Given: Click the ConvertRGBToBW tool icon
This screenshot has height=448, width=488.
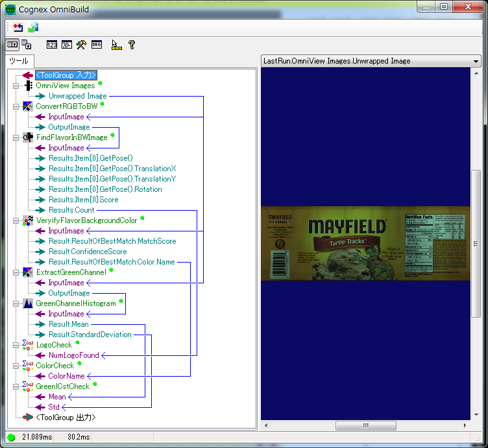Looking at the screenshot, I should pos(28,106).
